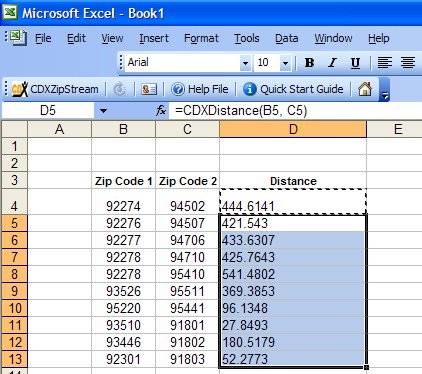
Task: Select cell with distance 541.4802
Action: coord(293,274)
